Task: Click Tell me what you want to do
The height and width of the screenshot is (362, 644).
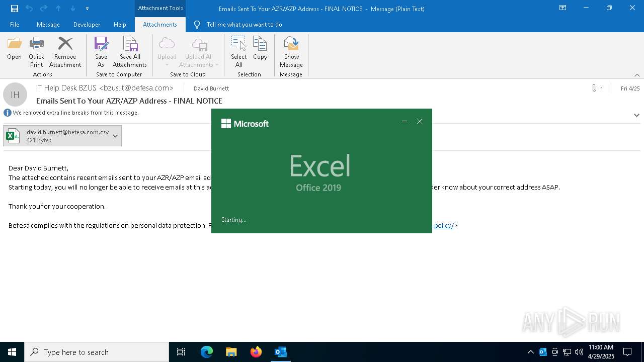Action: click(244, 25)
